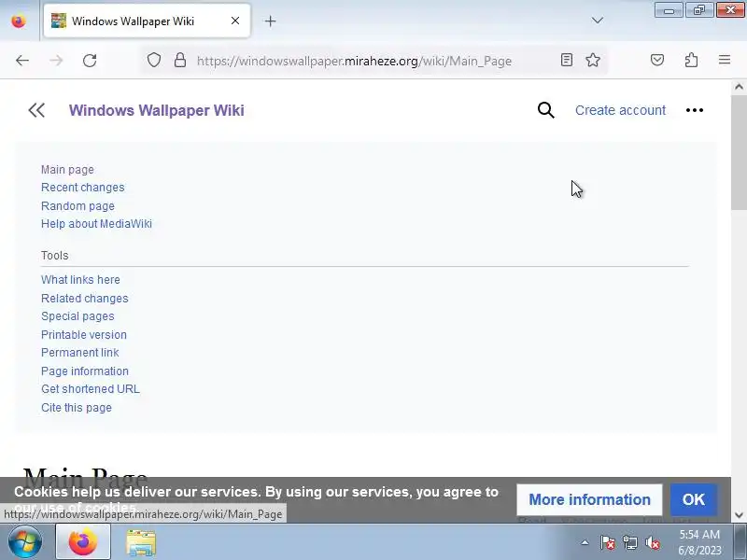Open the muted volume tray icon
The height and width of the screenshot is (560, 747).
(x=653, y=542)
